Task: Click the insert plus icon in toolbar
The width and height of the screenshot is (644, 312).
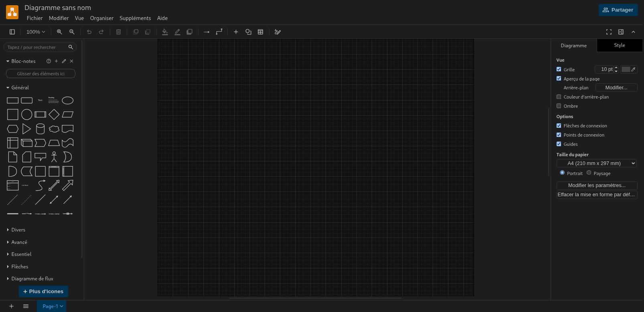Action: (236, 32)
